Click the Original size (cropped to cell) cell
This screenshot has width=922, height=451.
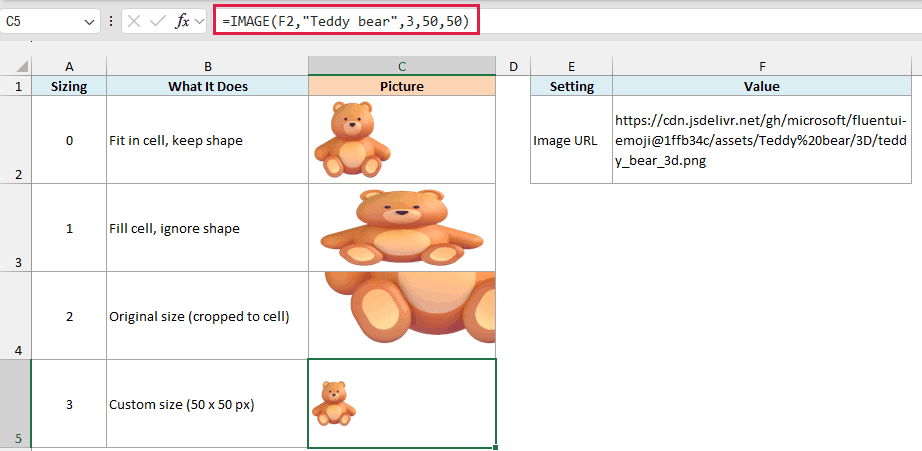coord(208,316)
